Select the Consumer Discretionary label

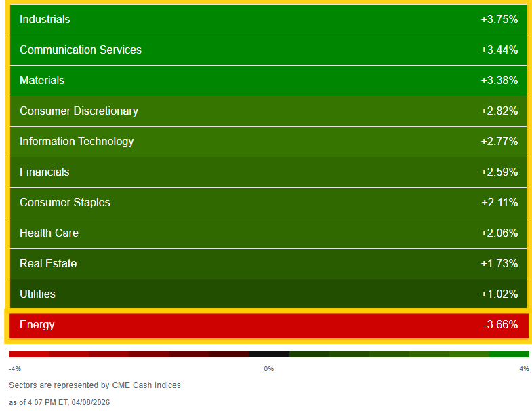pos(79,111)
